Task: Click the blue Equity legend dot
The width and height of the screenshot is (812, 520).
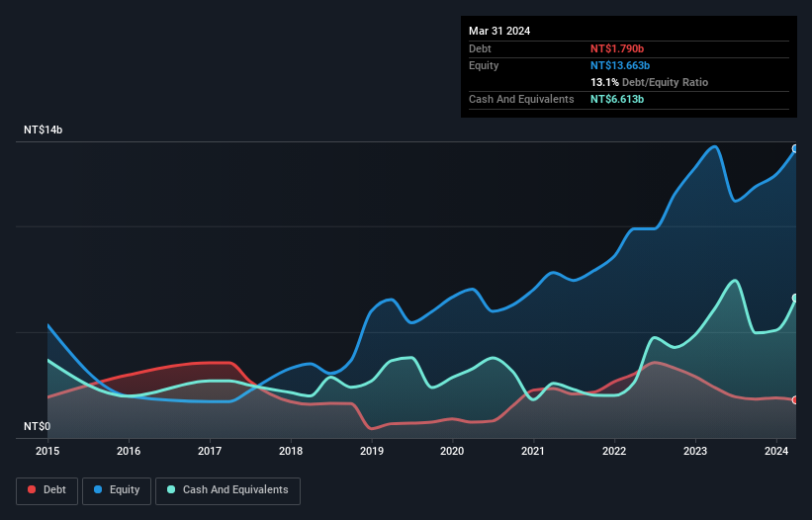Action: (98, 489)
